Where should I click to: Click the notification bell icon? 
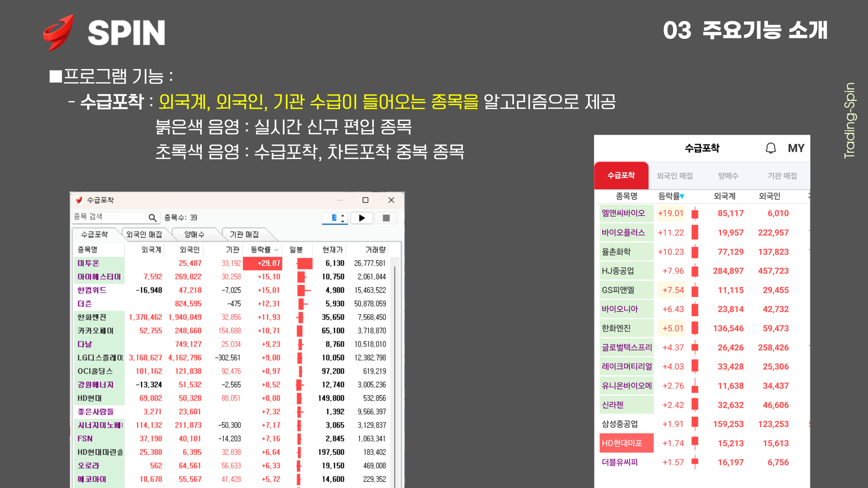(771, 148)
